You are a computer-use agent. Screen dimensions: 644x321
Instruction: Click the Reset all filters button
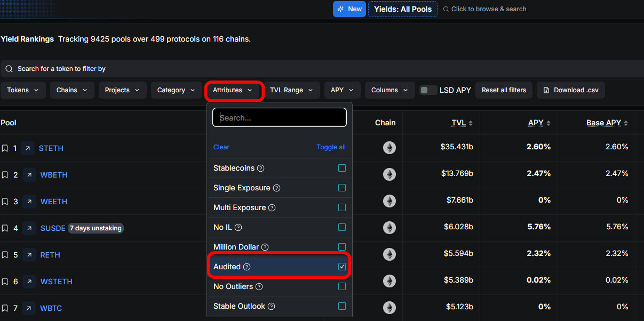[504, 90]
